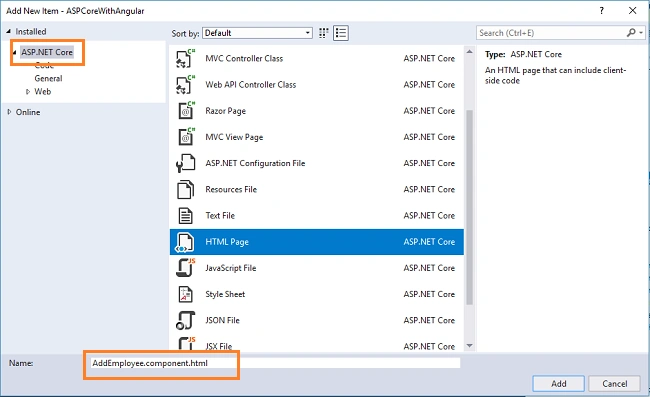This screenshot has width=650, height=397.
Task: Select the JSON File icon
Action: coord(185,320)
